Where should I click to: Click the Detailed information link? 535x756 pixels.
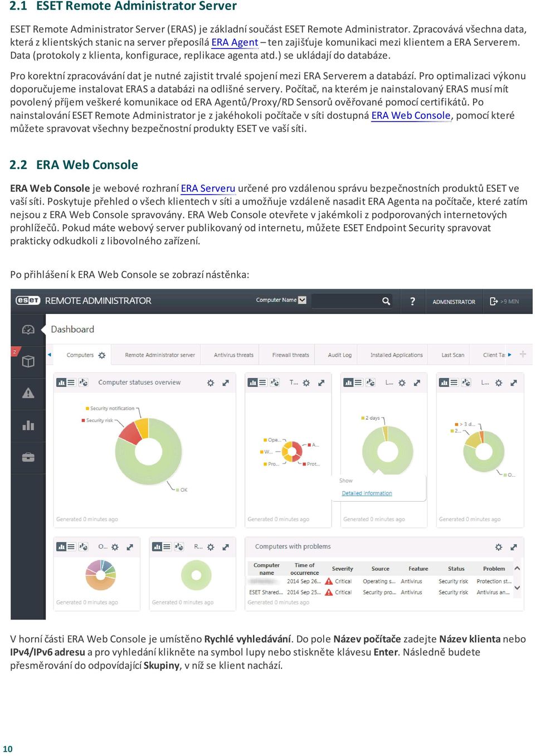(367, 493)
